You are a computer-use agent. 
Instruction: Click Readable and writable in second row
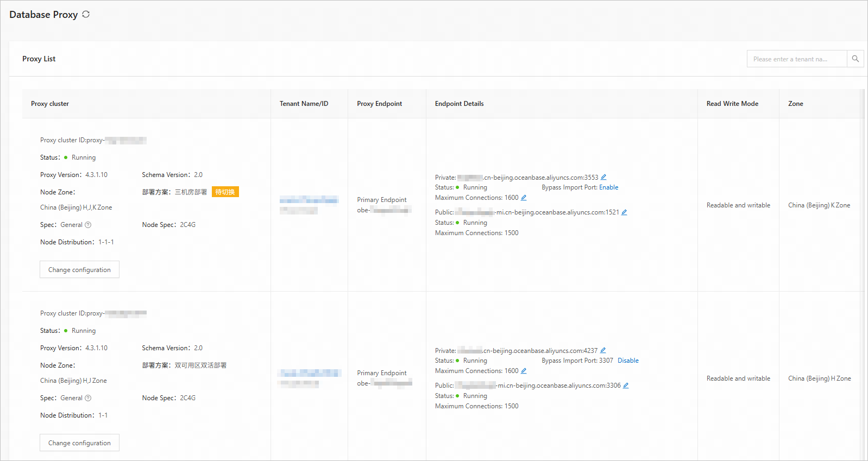[x=738, y=378]
